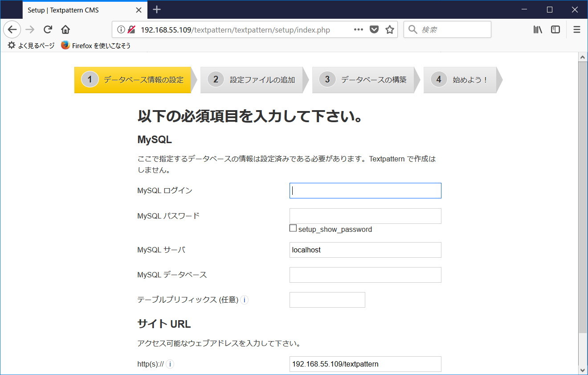Open the Firefox home page
588x375 pixels.
pos(65,29)
